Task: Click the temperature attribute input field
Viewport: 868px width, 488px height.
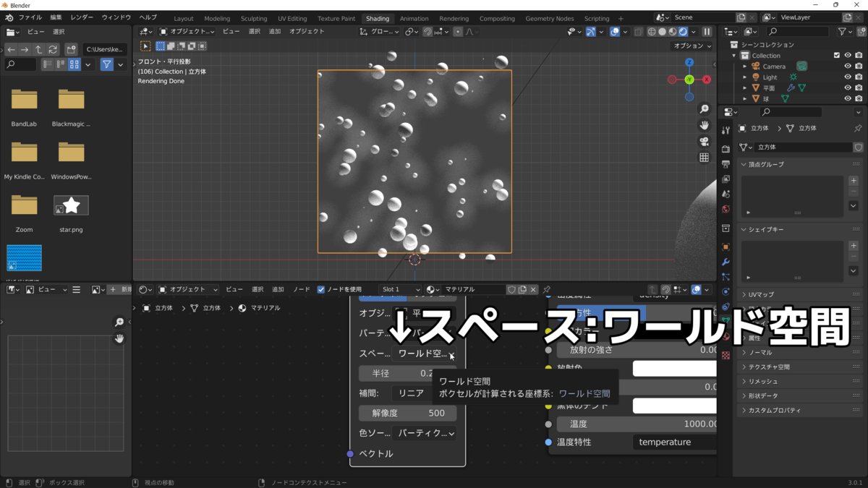Action: (x=675, y=442)
